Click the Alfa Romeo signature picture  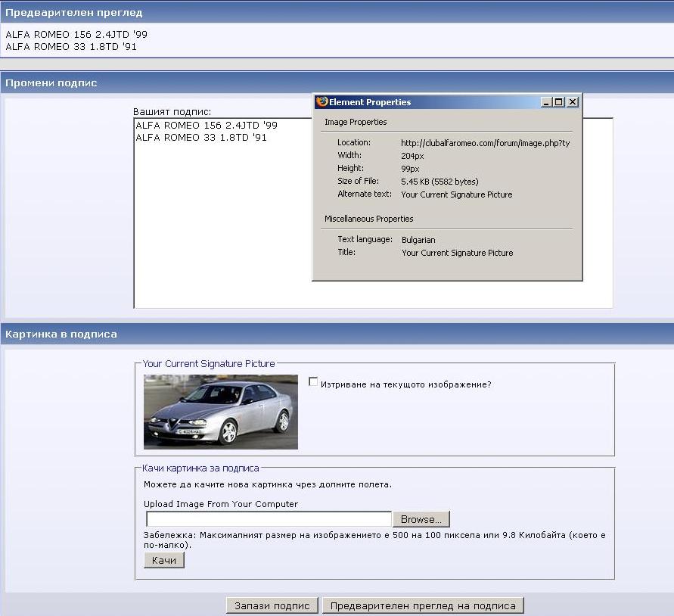click(x=220, y=412)
